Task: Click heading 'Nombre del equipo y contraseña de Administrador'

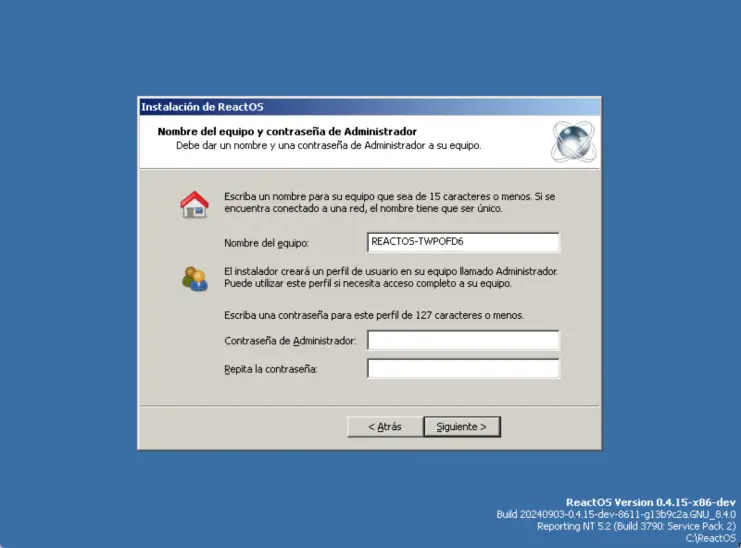Action: pos(287,131)
